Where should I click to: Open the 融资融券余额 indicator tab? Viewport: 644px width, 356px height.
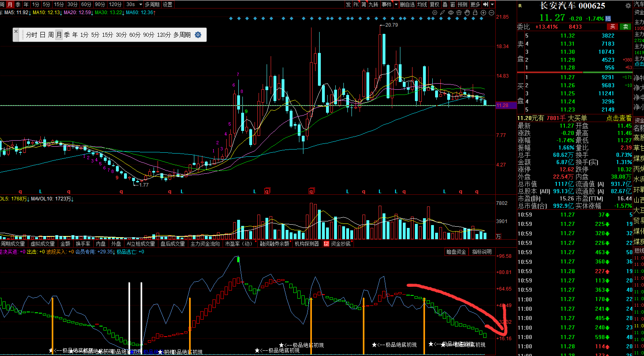point(275,244)
